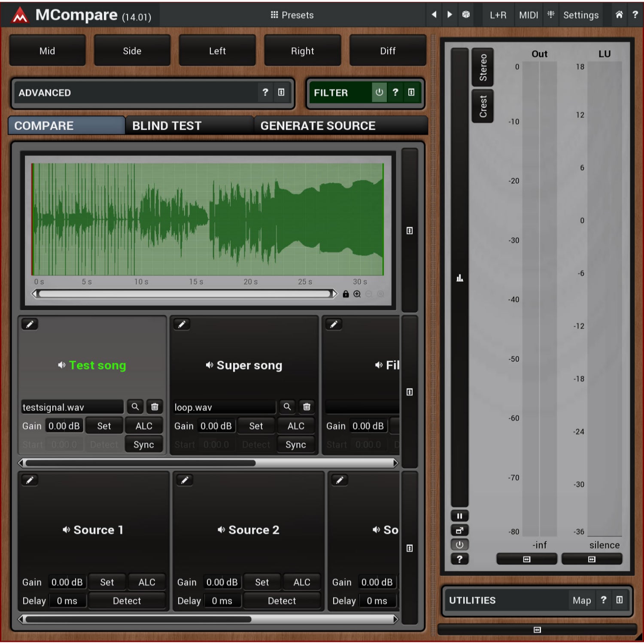Switch to the BLIND TEST tab
Viewport: 644px width, 644px height.
(x=189, y=125)
